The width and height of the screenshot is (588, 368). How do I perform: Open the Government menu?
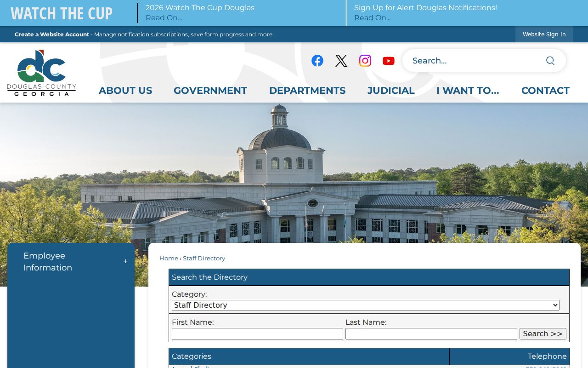[210, 91]
